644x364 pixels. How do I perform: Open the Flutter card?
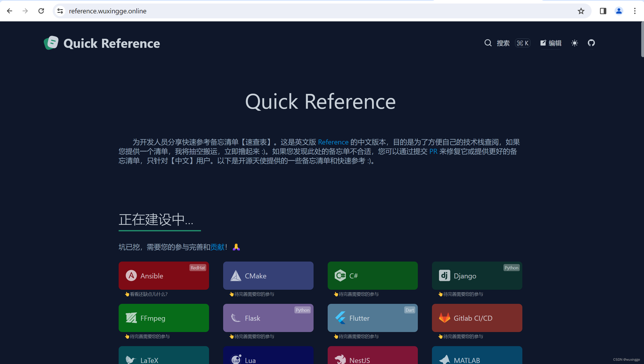coord(372,318)
